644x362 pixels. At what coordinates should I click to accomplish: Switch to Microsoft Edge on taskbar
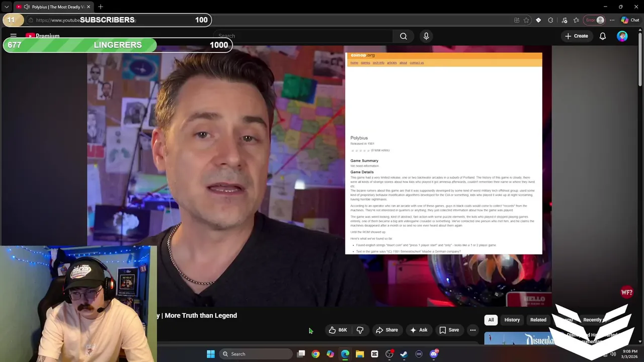coord(345,354)
